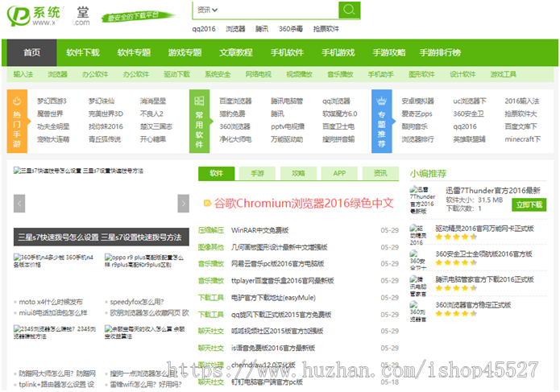Image resolution: width=560 pixels, height=392 pixels.
Task: Click orange tag icon before Chromium headline
Action: [x=208, y=204]
